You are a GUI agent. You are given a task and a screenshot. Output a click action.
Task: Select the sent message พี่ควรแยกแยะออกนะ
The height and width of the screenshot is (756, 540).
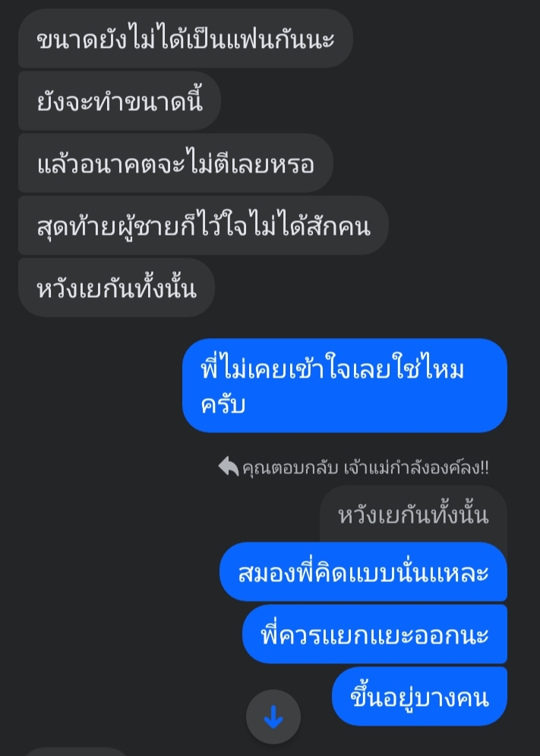point(374,634)
